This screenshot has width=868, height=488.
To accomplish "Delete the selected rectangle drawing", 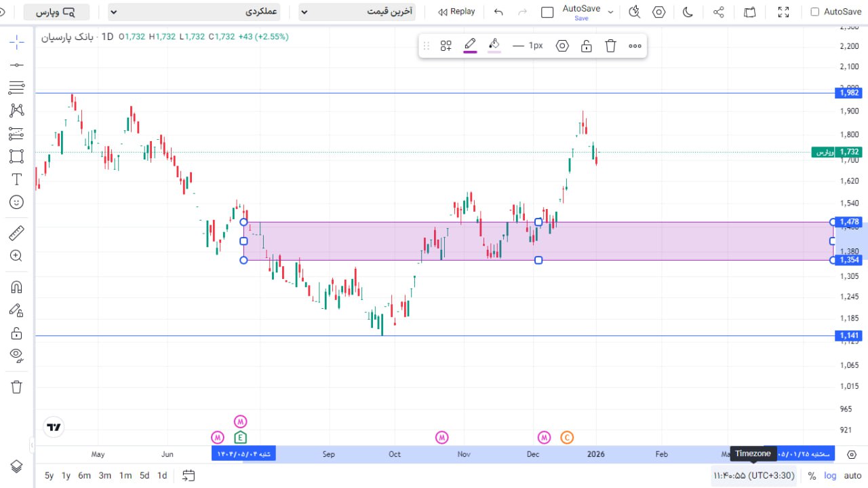I will (610, 45).
